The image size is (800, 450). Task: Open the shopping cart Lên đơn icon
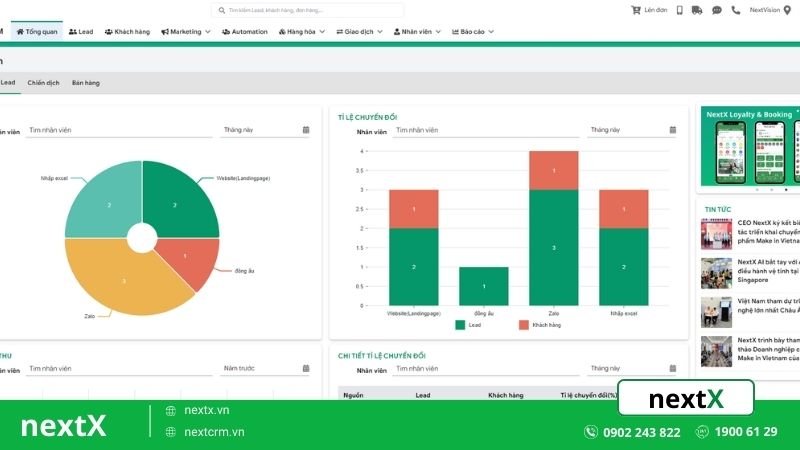[x=636, y=10]
